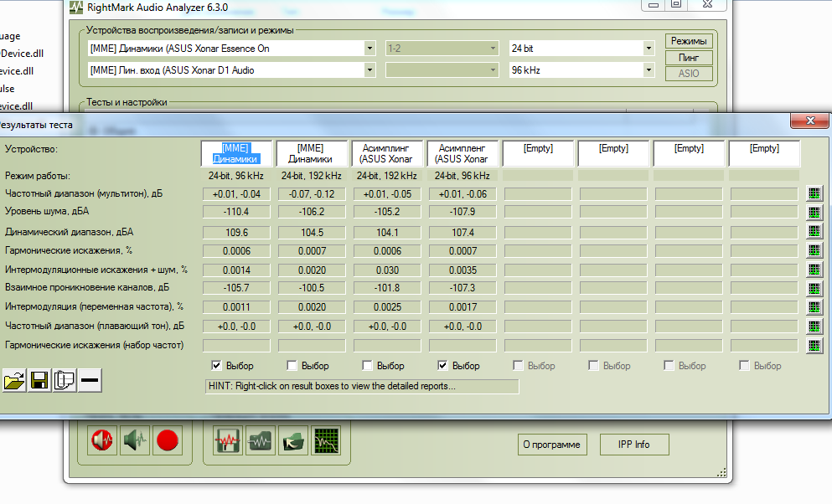Click the dynamic range value 109.6

pos(236,232)
